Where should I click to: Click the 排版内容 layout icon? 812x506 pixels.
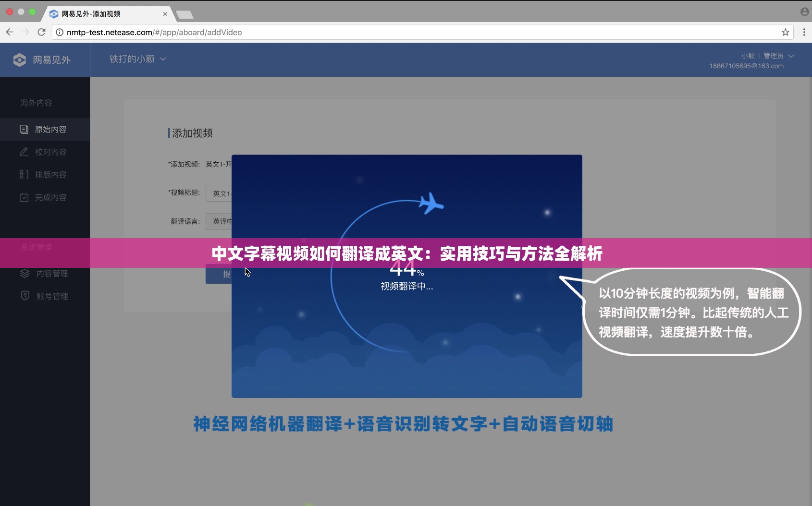[x=24, y=174]
